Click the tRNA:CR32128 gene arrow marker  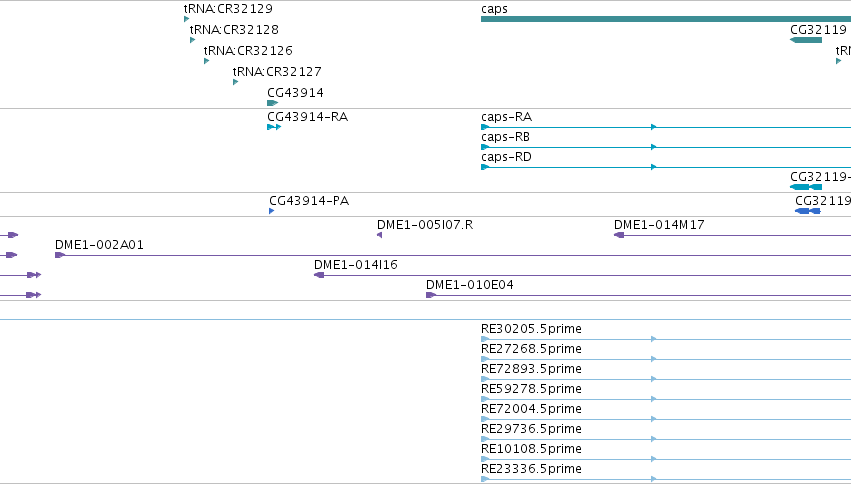pyautogui.click(x=193, y=40)
